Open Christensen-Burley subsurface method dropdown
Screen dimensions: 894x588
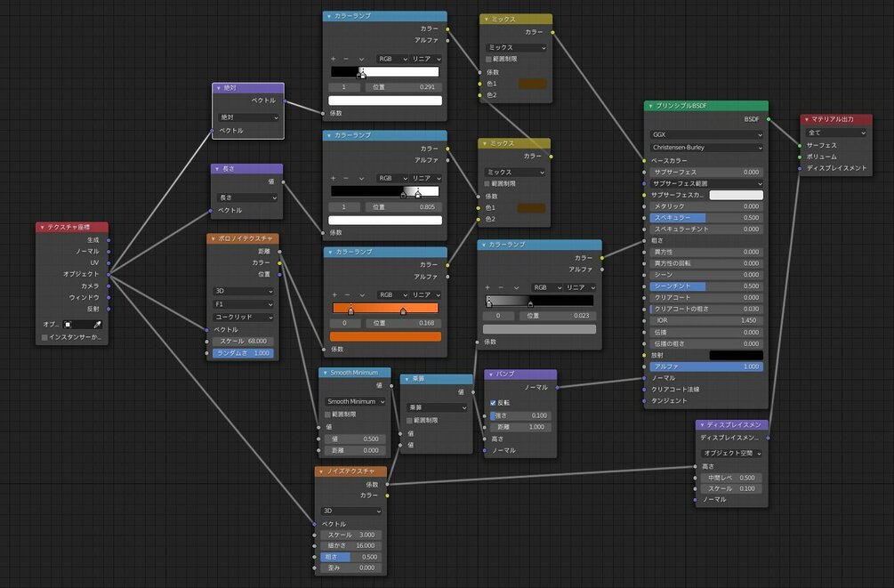[706, 147]
